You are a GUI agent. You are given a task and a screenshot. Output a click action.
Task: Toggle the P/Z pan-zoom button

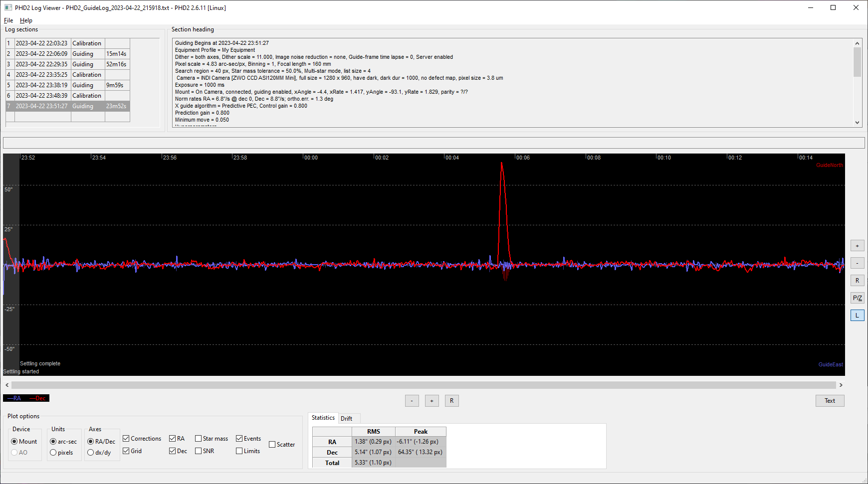click(x=857, y=298)
